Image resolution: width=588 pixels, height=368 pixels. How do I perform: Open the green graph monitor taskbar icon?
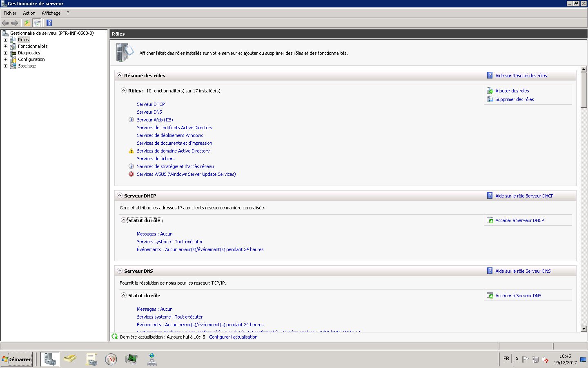pos(131,359)
